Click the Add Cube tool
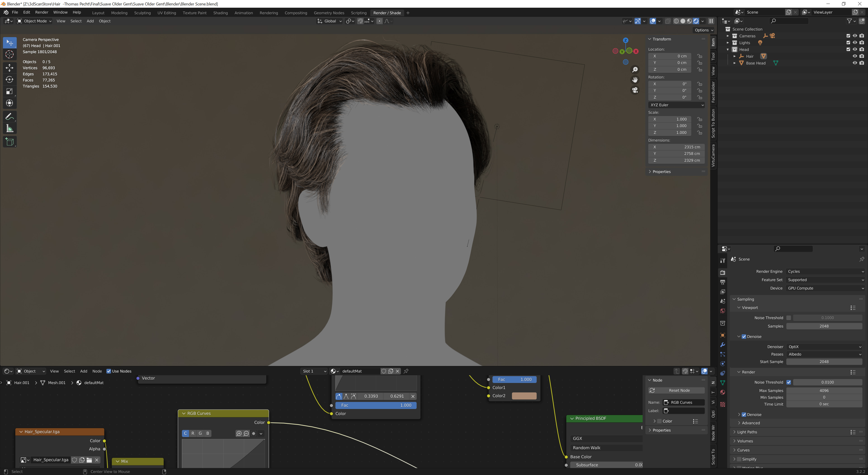The image size is (868, 475). click(9, 142)
